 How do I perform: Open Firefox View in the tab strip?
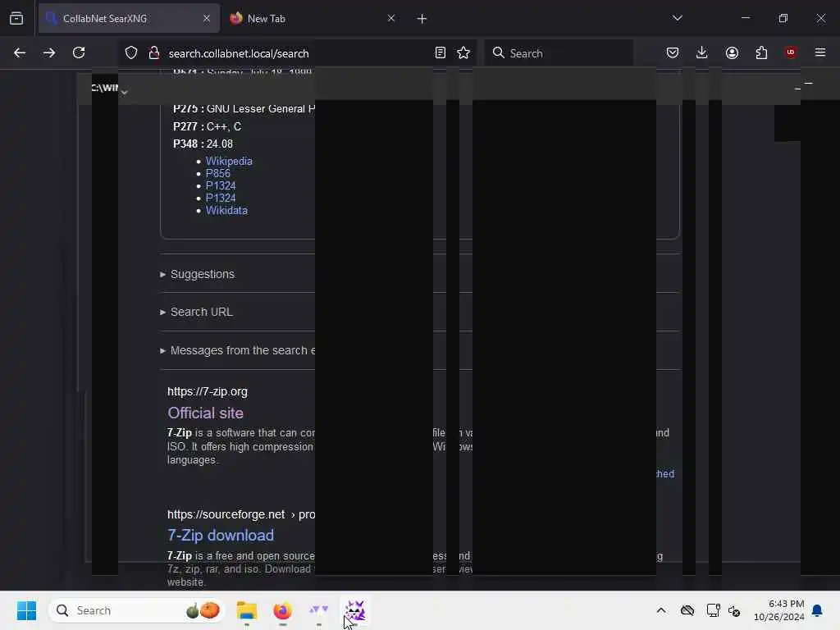coord(16,18)
